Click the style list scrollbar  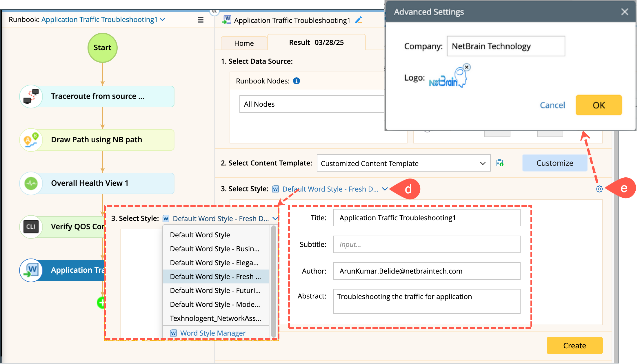(x=273, y=281)
